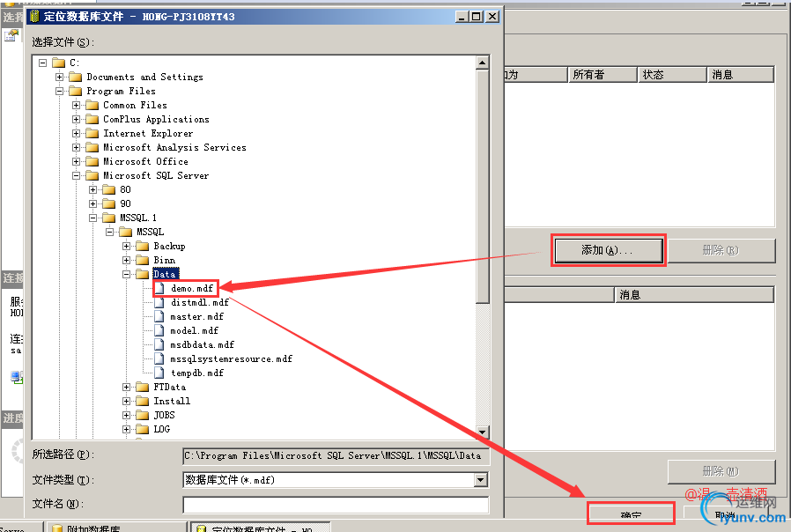The image size is (791, 532).
Task: Expand the FTData folder node
Action: pyautogui.click(x=126, y=388)
